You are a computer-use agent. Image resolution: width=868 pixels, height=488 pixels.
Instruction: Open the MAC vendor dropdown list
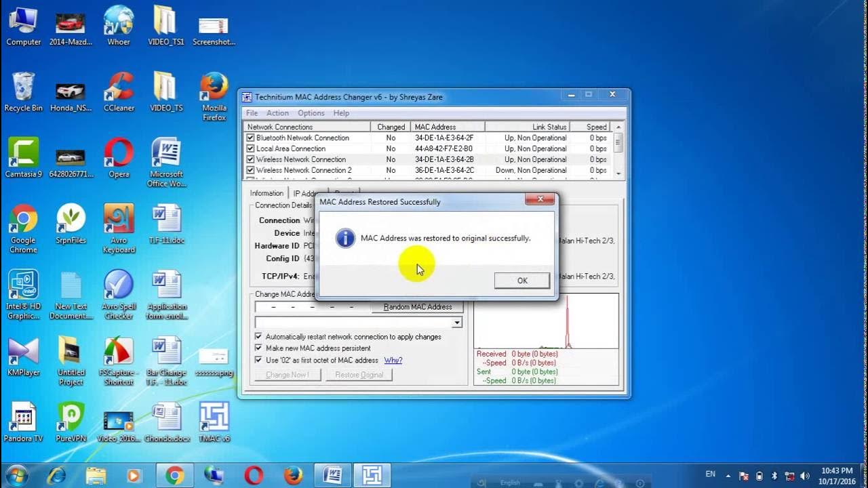point(457,323)
